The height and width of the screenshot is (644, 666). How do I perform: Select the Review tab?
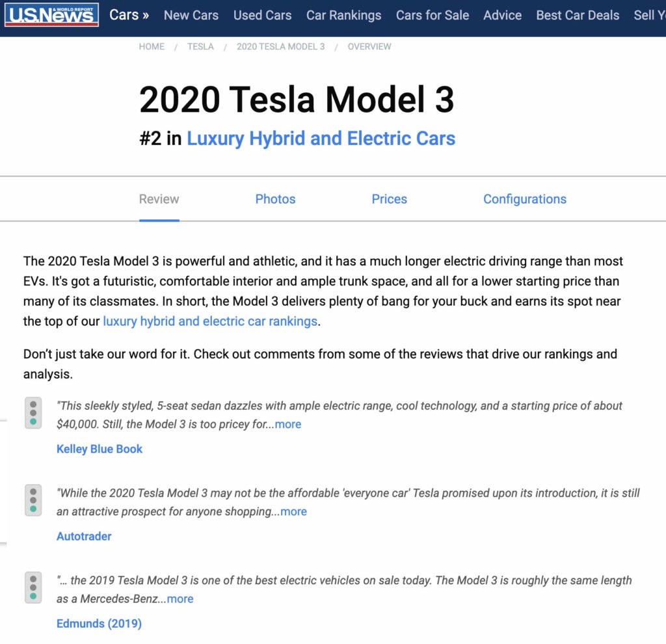click(x=159, y=199)
